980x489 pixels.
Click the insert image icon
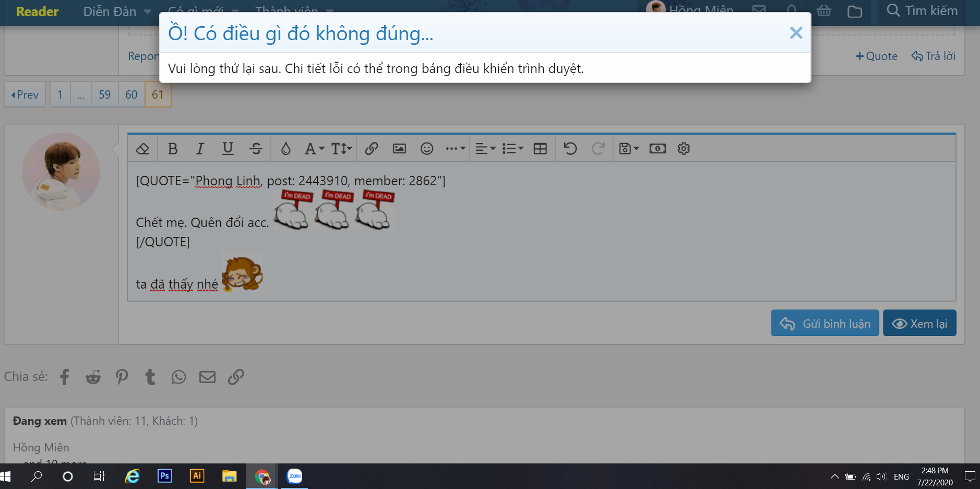coord(399,149)
